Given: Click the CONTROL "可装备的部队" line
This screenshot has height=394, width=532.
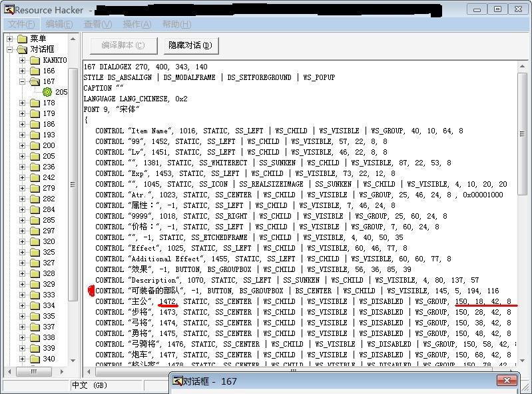Looking at the screenshot, I should point(297,291).
